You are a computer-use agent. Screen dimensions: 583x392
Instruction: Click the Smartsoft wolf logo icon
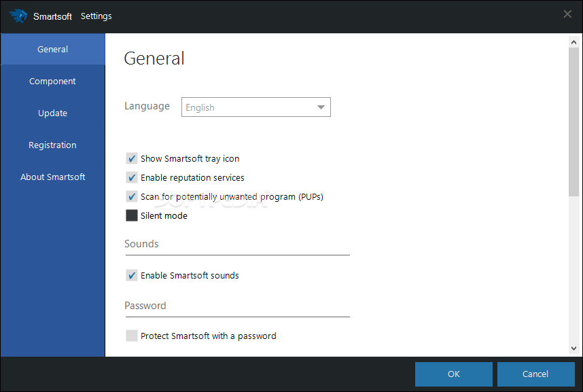point(18,16)
